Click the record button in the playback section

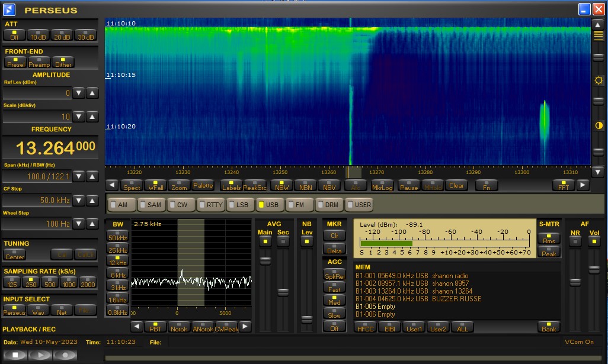tap(65, 355)
